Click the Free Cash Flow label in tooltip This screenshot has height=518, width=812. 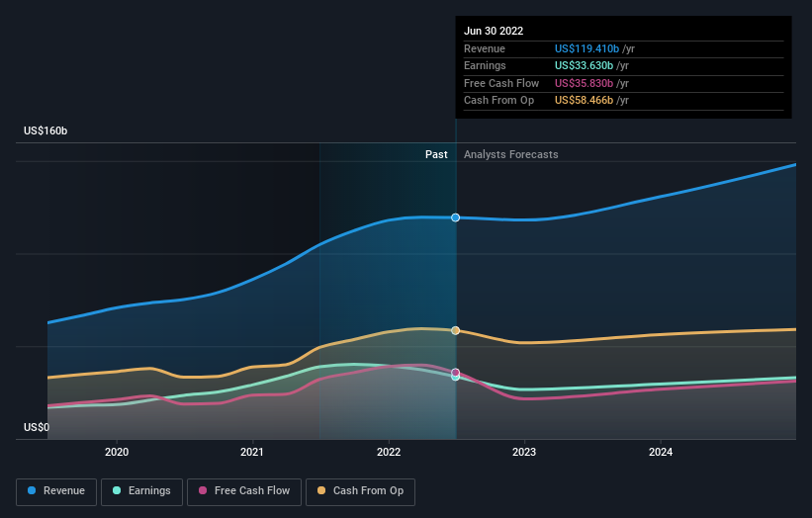click(x=501, y=83)
